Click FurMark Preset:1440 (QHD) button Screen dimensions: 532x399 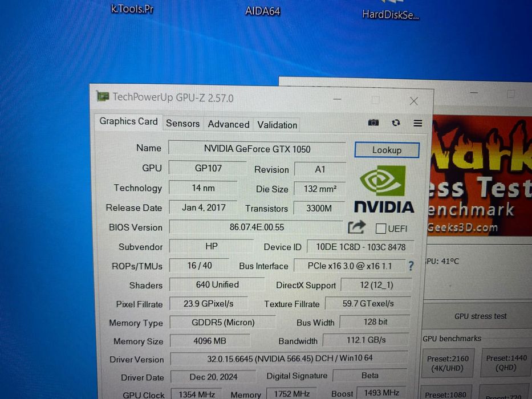click(x=506, y=363)
